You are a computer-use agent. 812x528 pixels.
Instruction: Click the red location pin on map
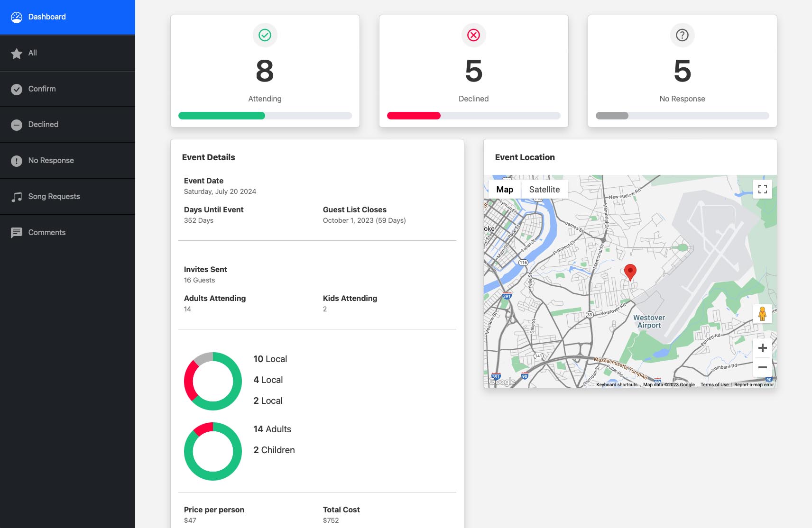coord(630,272)
